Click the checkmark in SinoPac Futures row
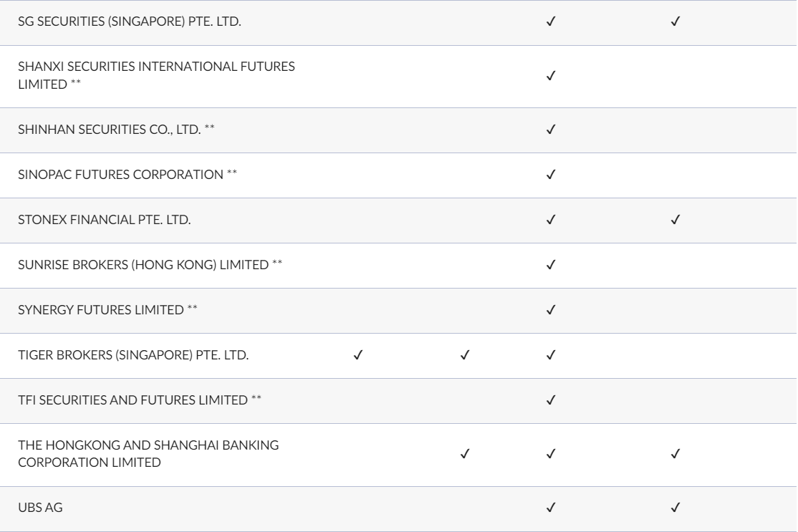This screenshot has height=532, width=798. click(x=551, y=175)
